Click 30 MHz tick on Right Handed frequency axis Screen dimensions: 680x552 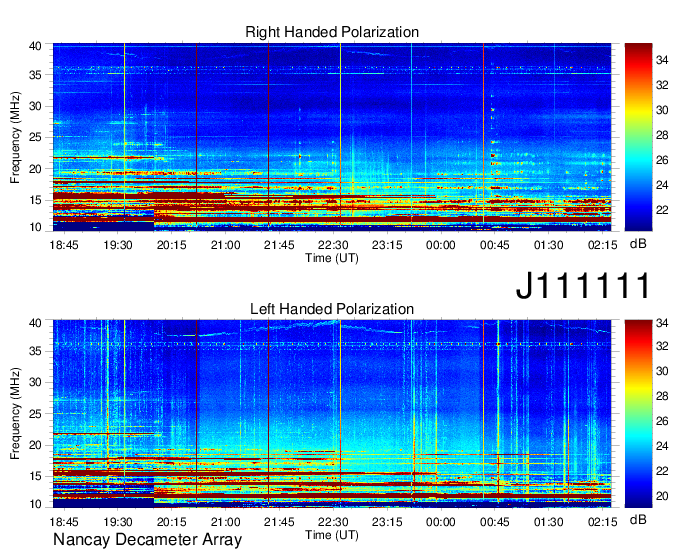click(x=35, y=106)
